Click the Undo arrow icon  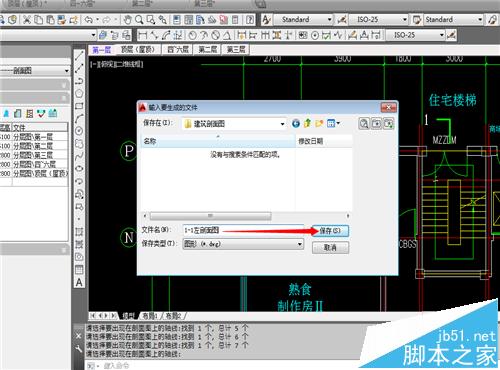tap(88, 20)
